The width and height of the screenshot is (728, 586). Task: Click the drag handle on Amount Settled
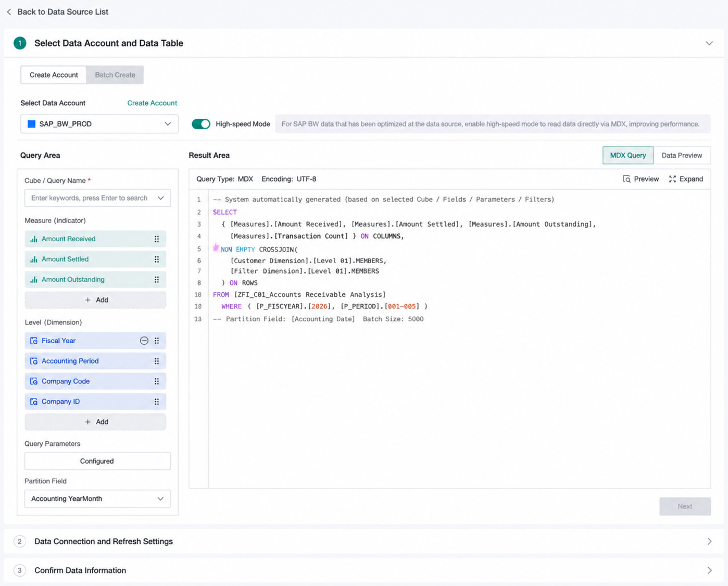point(157,259)
